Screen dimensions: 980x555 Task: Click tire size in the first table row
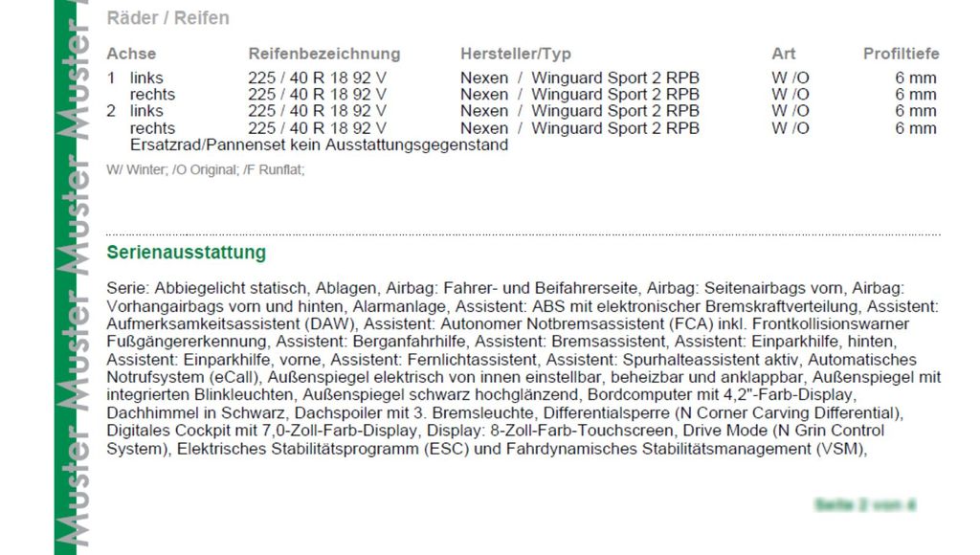click(317, 78)
